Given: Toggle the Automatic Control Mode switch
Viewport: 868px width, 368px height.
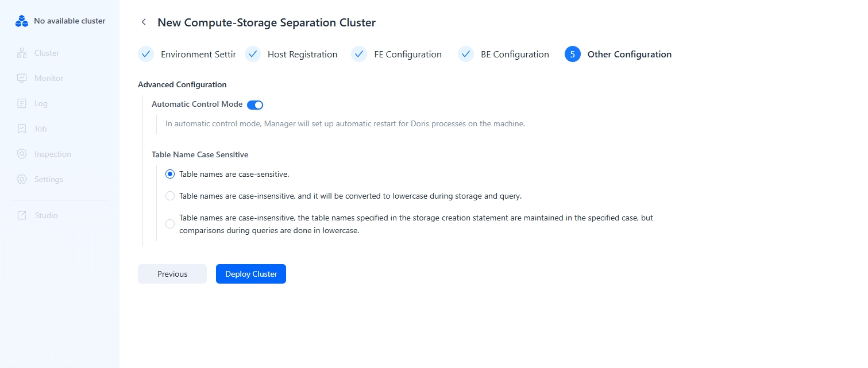Looking at the screenshot, I should 255,105.
